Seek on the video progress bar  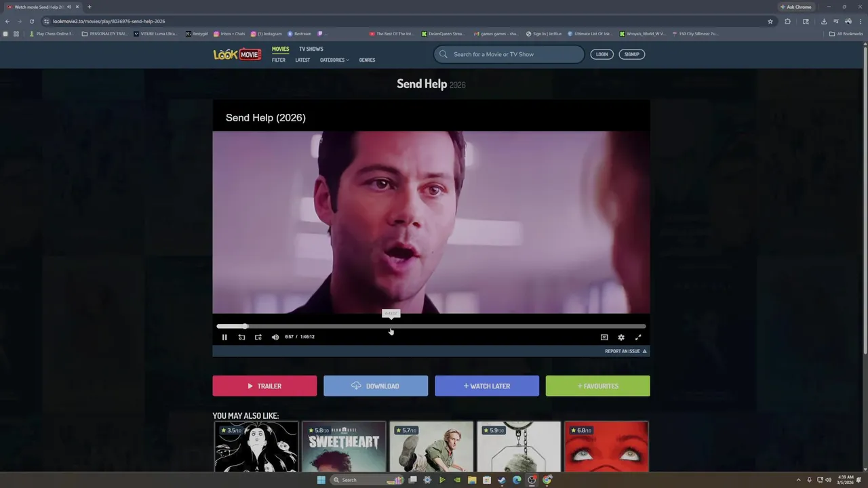click(431, 327)
